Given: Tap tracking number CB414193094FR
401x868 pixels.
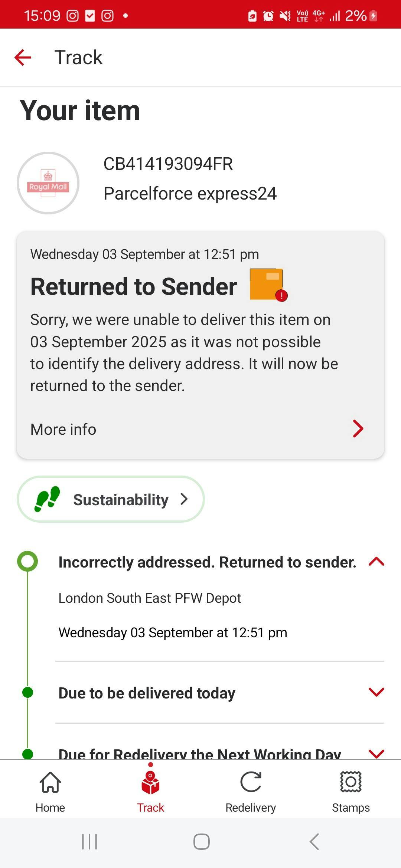Looking at the screenshot, I should [168, 164].
